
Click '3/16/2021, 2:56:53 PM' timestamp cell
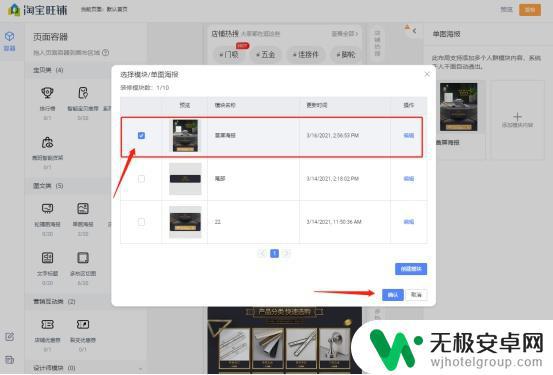point(333,135)
